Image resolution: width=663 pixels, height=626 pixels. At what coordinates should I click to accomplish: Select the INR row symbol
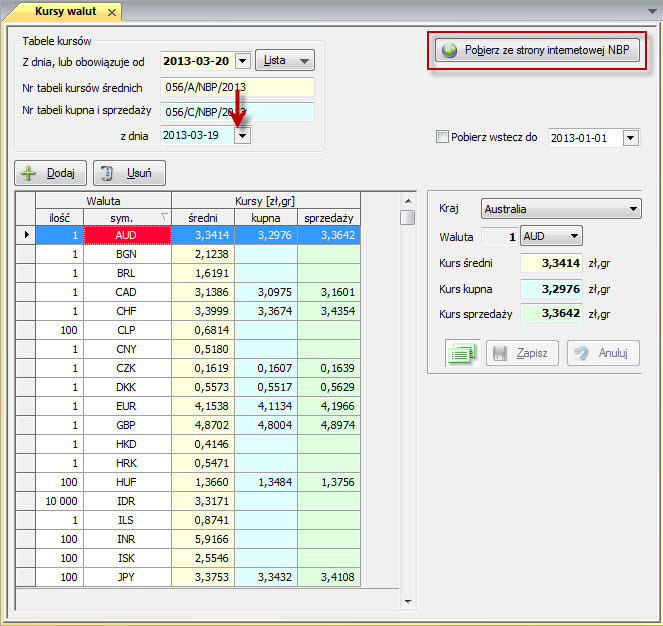point(128,539)
